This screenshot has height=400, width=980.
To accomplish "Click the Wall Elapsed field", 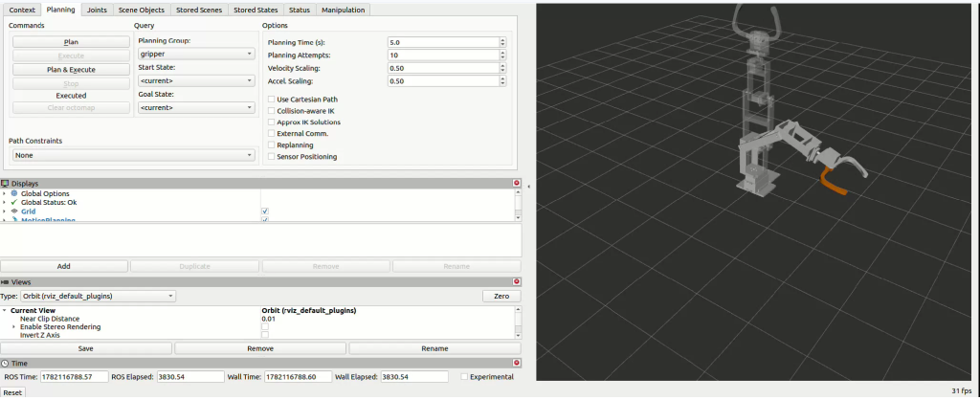I will 413,377.
